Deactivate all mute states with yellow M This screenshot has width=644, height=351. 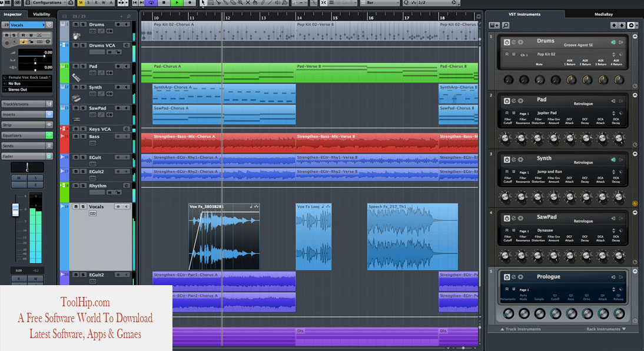[x=81, y=2]
